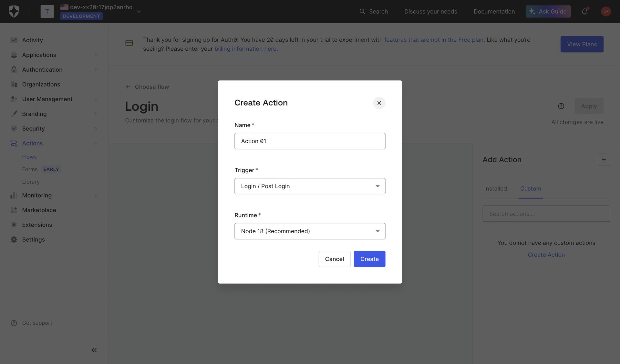
Task: Open search with the magnifier icon
Action: pos(362,11)
